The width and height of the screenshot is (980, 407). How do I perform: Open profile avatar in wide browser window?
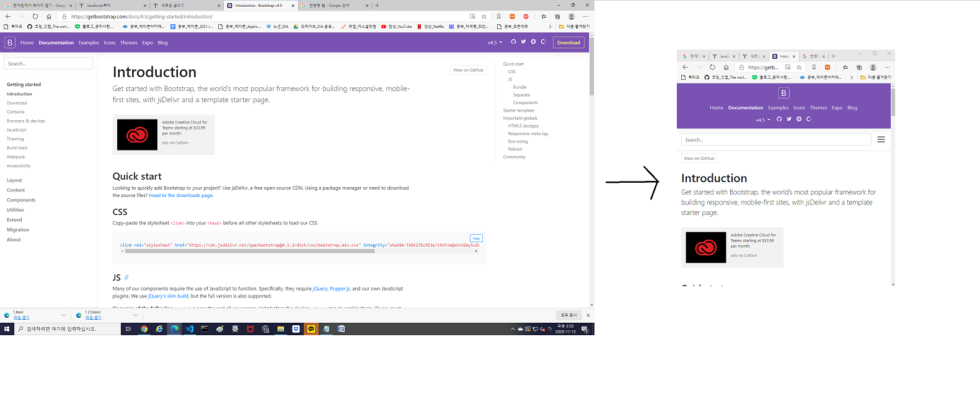(572, 16)
